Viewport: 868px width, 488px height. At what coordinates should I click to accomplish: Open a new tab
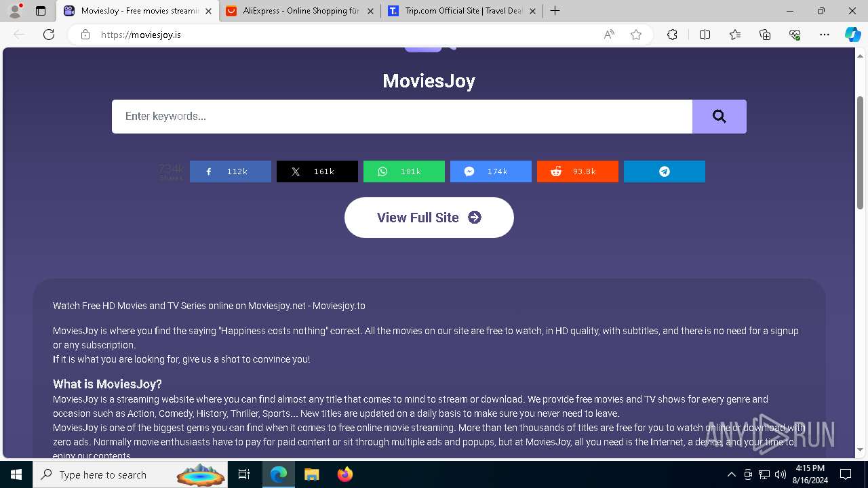coord(555,11)
